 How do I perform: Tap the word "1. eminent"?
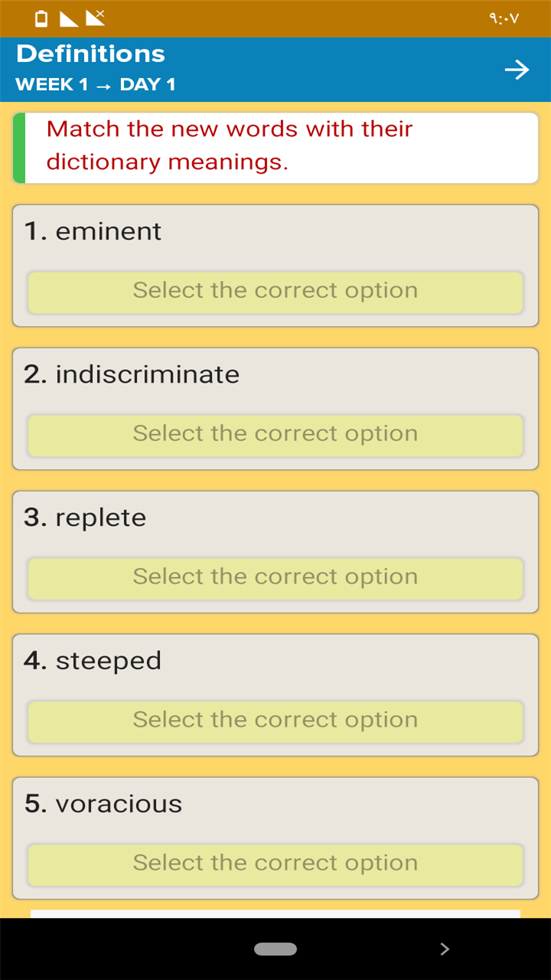[93, 231]
